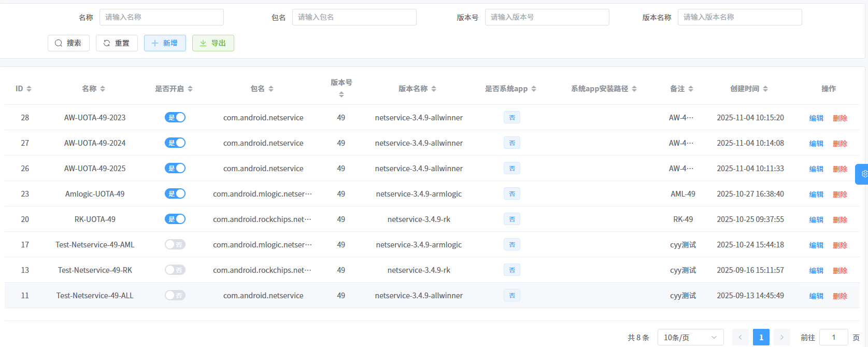Click the add new button with plus icon
The width and height of the screenshot is (868, 347).
165,43
